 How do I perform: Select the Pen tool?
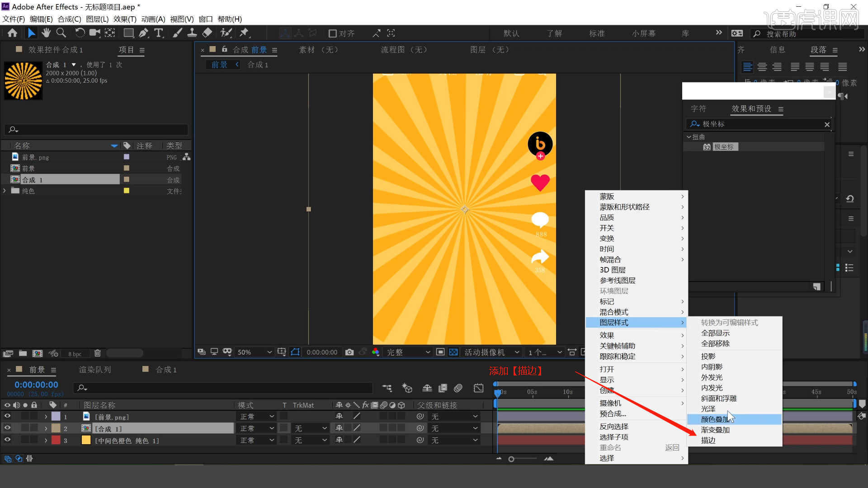coord(143,33)
